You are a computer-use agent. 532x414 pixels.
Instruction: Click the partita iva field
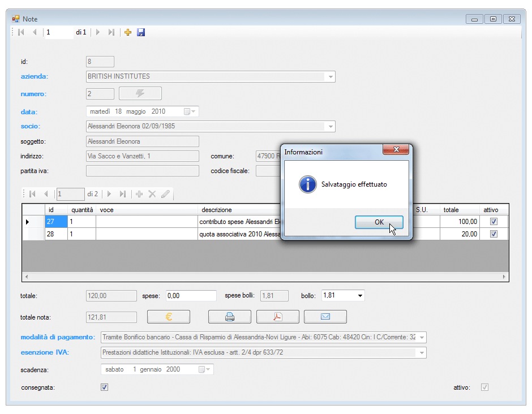tap(143, 171)
